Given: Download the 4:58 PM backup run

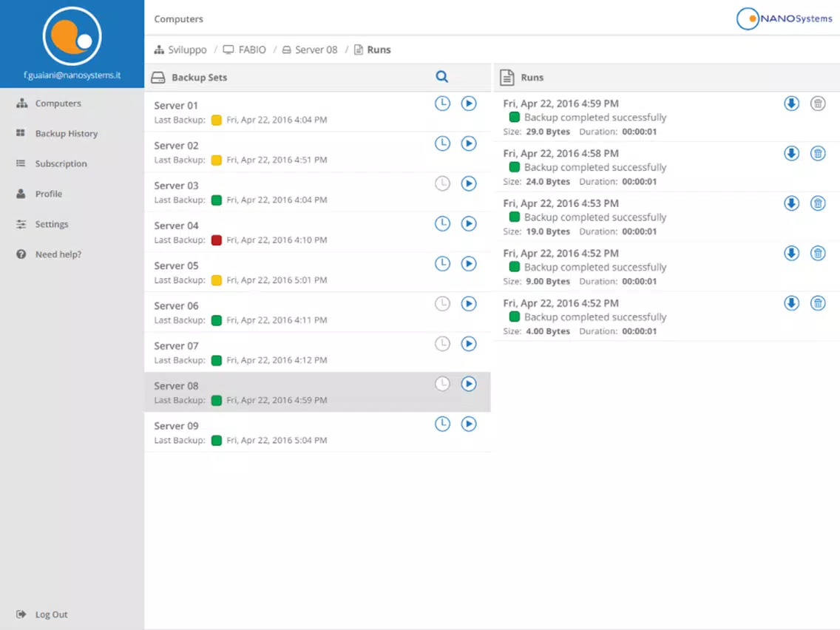Looking at the screenshot, I should click(x=791, y=153).
